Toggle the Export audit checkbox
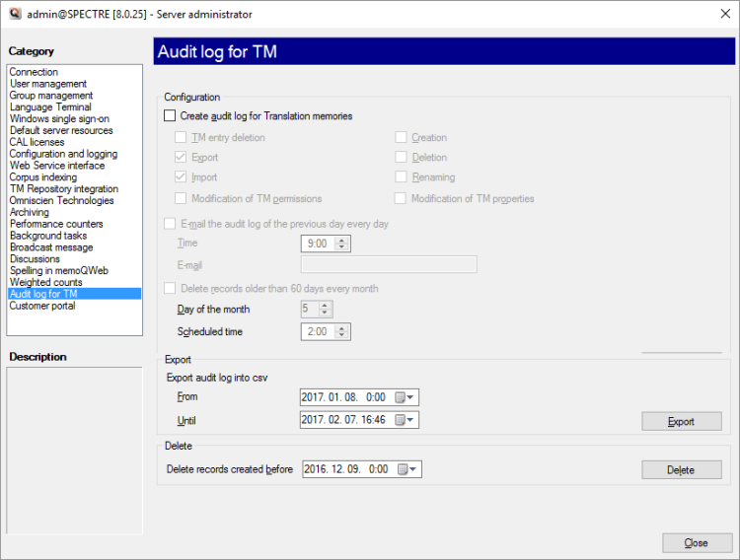This screenshot has width=740, height=560. [x=181, y=157]
